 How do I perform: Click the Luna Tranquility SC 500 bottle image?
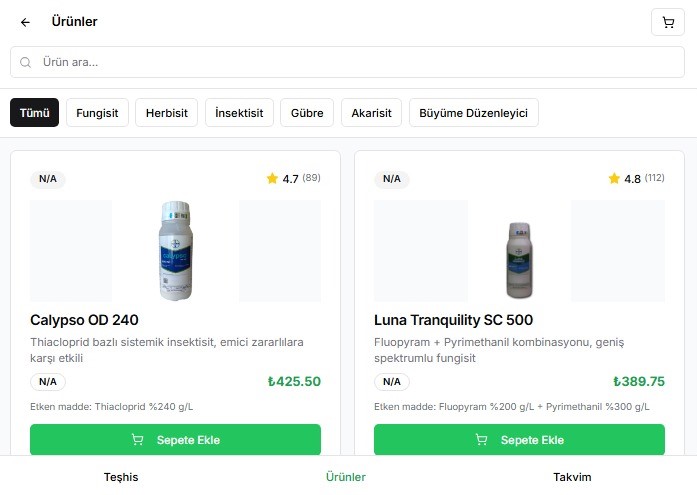519,257
